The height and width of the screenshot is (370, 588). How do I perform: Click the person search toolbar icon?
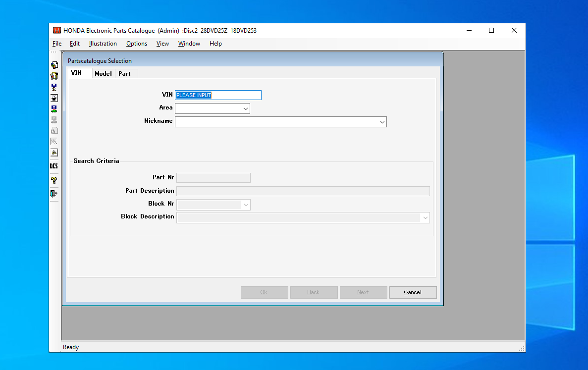pyautogui.click(x=54, y=87)
